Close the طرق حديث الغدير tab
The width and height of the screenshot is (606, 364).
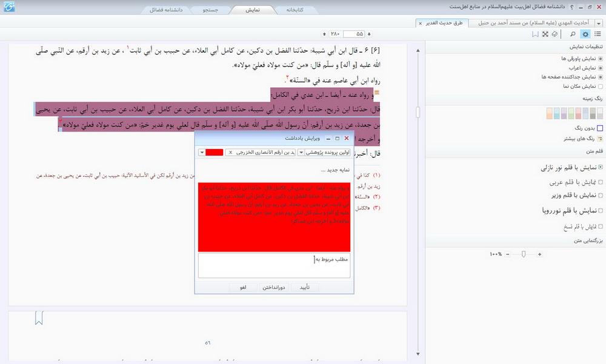coord(420,23)
